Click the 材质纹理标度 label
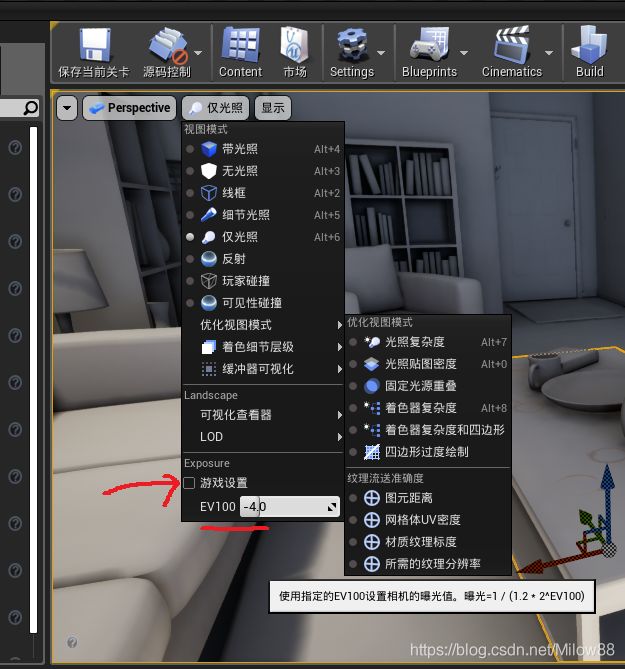Viewport: 625px width, 669px height. click(421, 542)
